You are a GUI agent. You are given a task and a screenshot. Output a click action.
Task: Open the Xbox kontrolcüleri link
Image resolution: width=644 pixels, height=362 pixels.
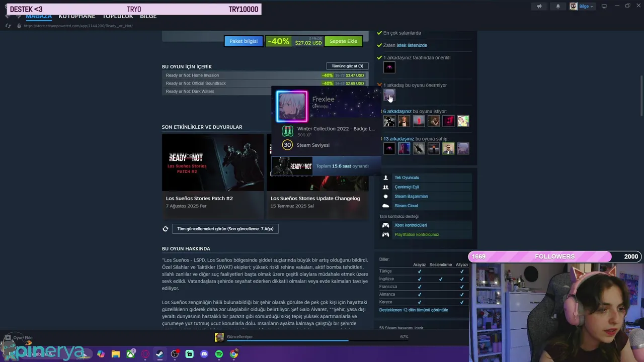pyautogui.click(x=411, y=225)
